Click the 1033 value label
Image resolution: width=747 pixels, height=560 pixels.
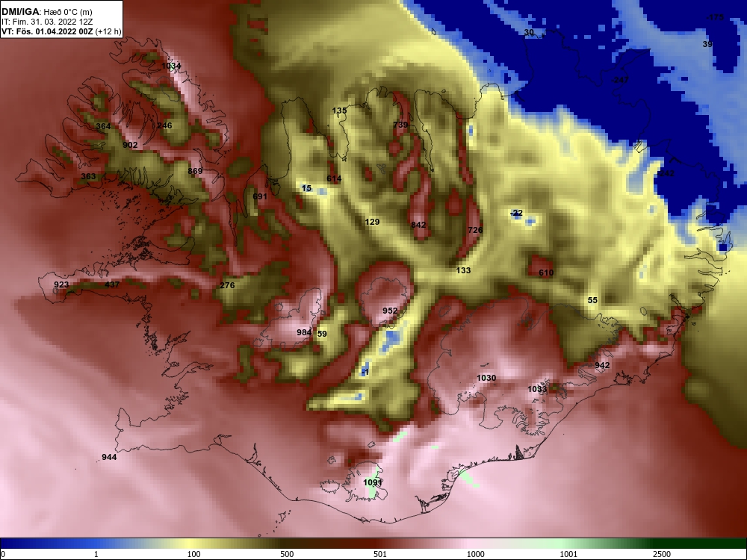click(x=537, y=389)
